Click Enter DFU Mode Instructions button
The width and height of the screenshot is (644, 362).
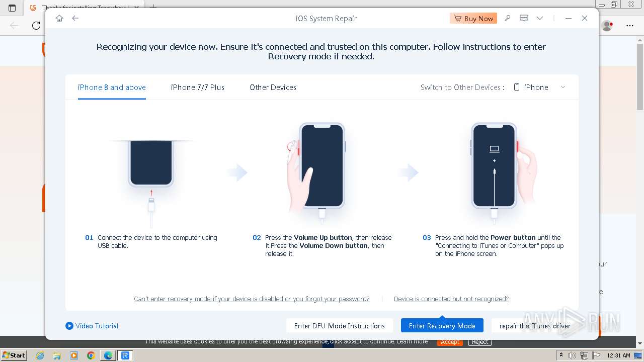pos(340,326)
